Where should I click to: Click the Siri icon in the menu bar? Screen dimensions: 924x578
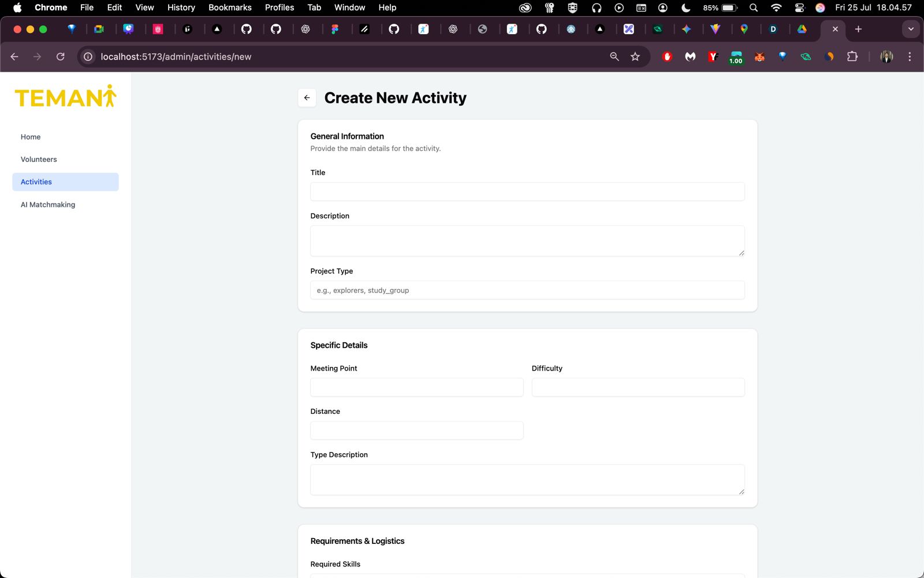[x=820, y=8]
